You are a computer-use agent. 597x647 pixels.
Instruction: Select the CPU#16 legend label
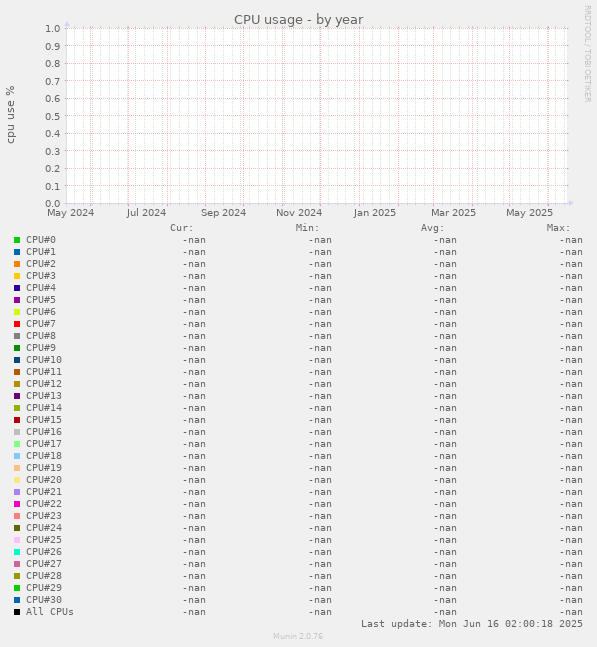(x=44, y=431)
